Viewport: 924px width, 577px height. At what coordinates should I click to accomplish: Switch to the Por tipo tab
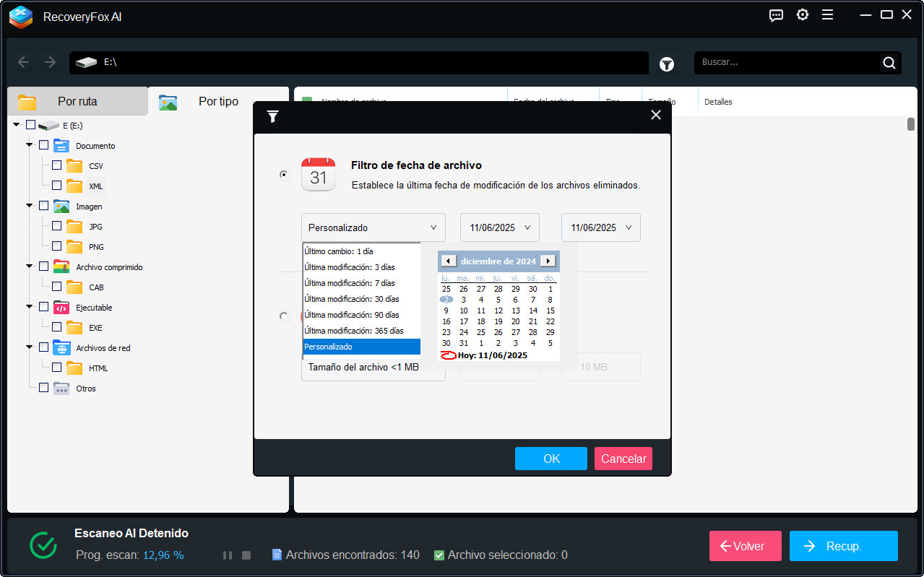[218, 102]
